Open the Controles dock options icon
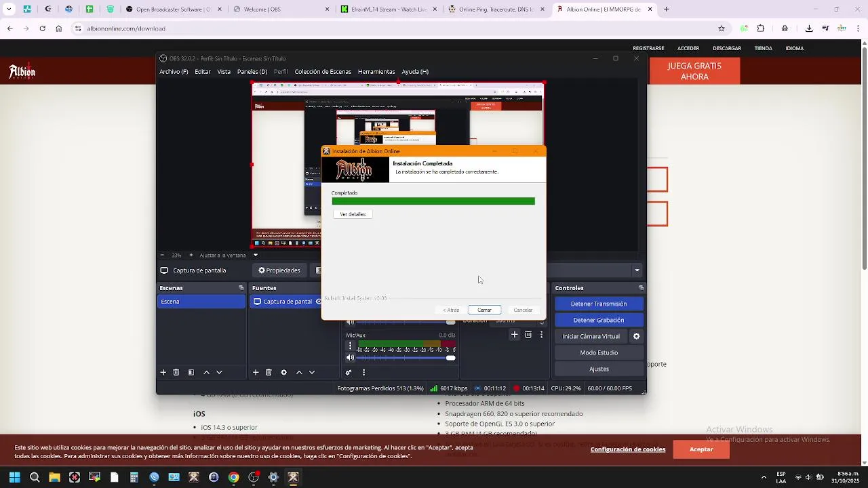 pyautogui.click(x=641, y=288)
